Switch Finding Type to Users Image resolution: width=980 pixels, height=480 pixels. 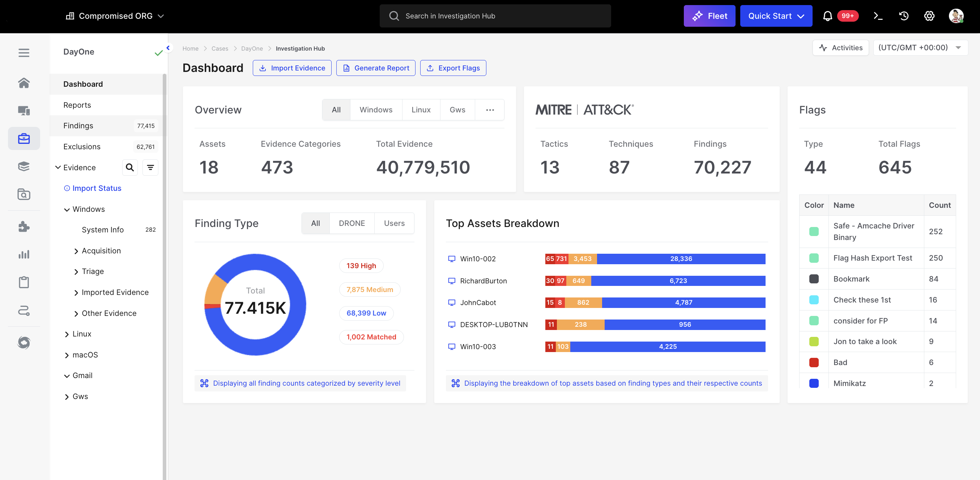click(394, 223)
